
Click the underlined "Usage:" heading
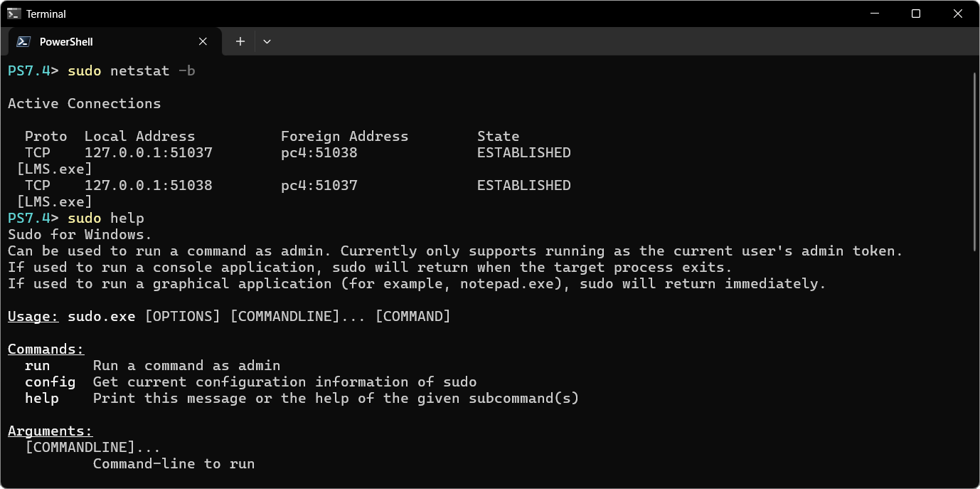[33, 316]
